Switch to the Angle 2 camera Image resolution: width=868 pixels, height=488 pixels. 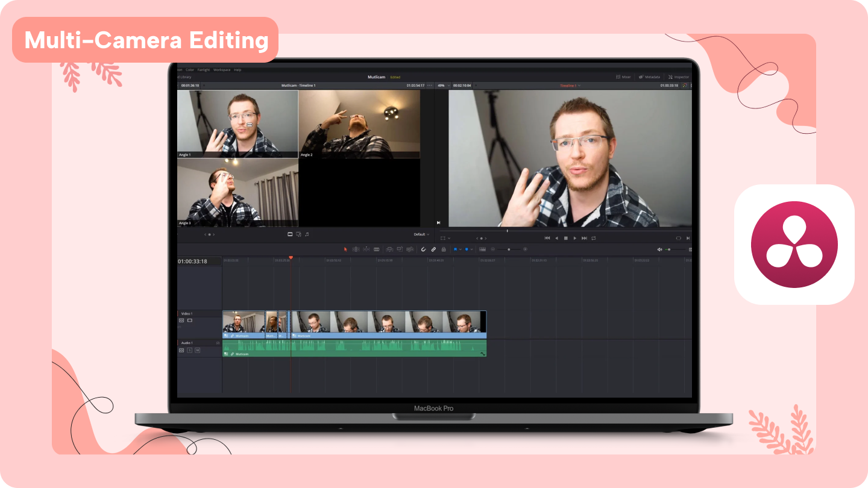click(x=359, y=124)
